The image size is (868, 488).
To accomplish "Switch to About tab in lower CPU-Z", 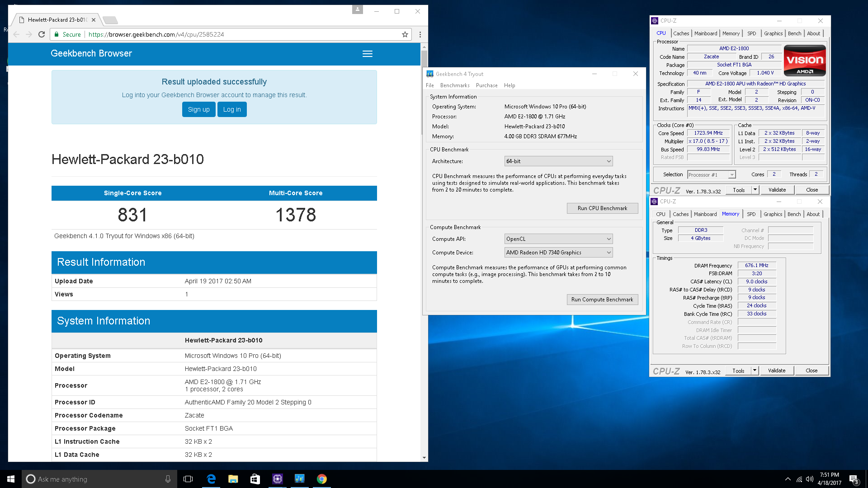I will click(813, 214).
